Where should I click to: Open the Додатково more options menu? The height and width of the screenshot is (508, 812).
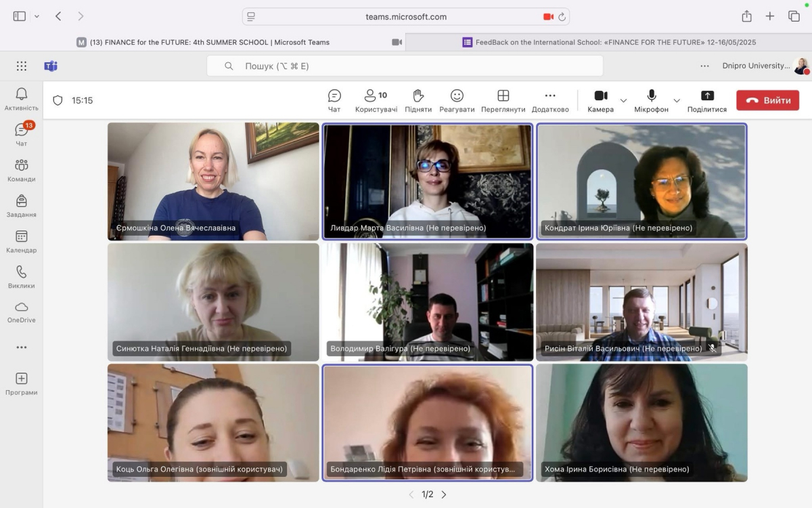coord(550,100)
